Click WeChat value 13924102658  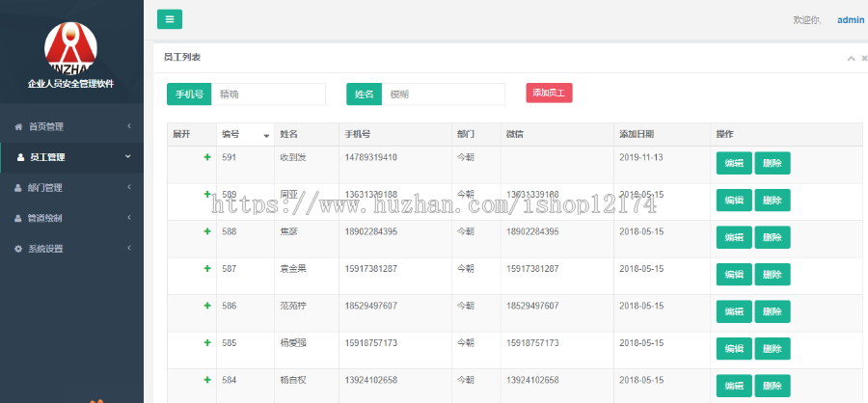pos(532,380)
